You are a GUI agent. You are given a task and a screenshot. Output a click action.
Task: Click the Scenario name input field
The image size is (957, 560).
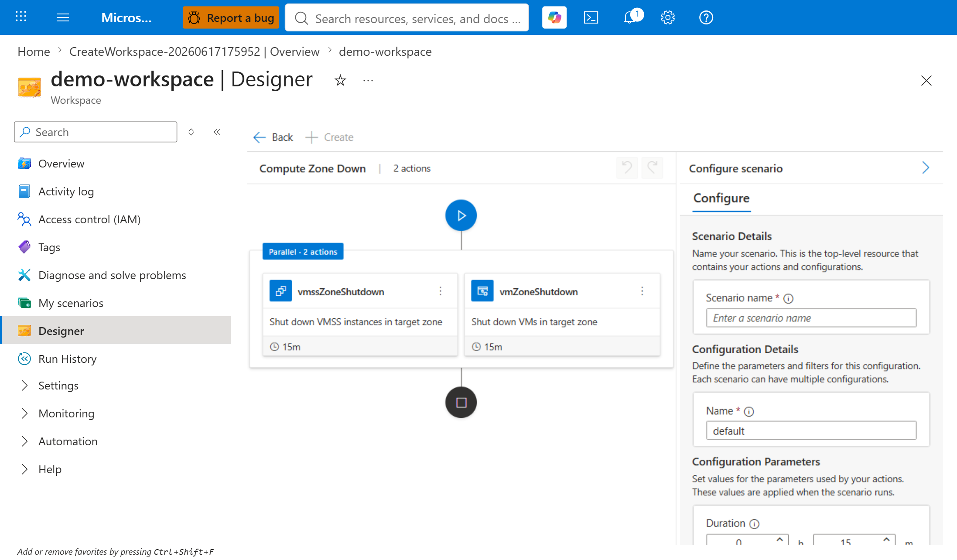811,318
